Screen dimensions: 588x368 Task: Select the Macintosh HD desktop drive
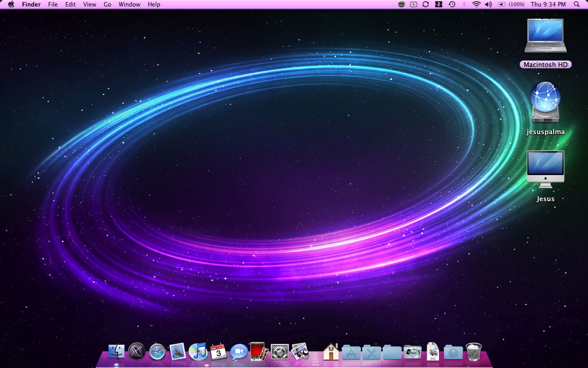546,37
